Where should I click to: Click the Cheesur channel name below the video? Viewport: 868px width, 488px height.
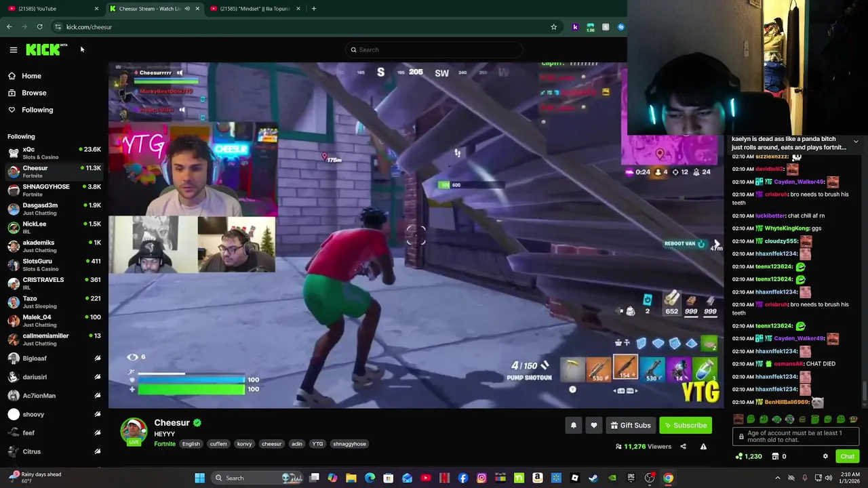172,423
